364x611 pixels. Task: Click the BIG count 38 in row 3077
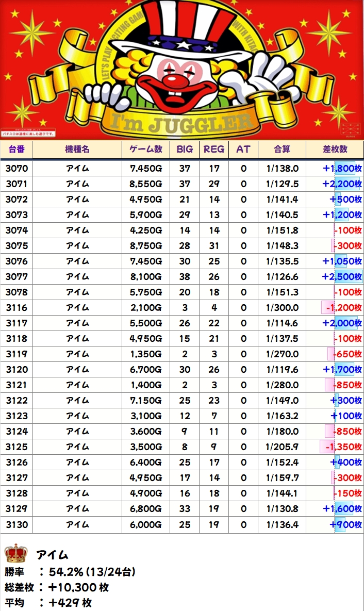[185, 277]
